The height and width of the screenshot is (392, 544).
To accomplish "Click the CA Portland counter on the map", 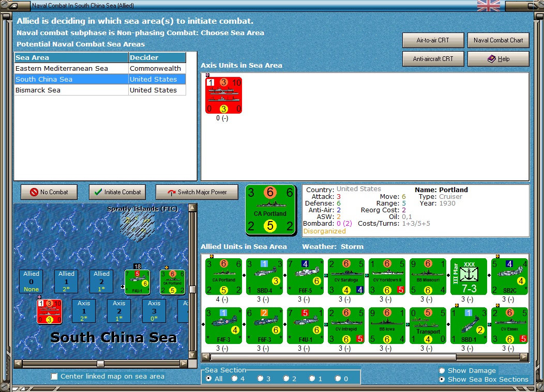I will coord(172,282).
